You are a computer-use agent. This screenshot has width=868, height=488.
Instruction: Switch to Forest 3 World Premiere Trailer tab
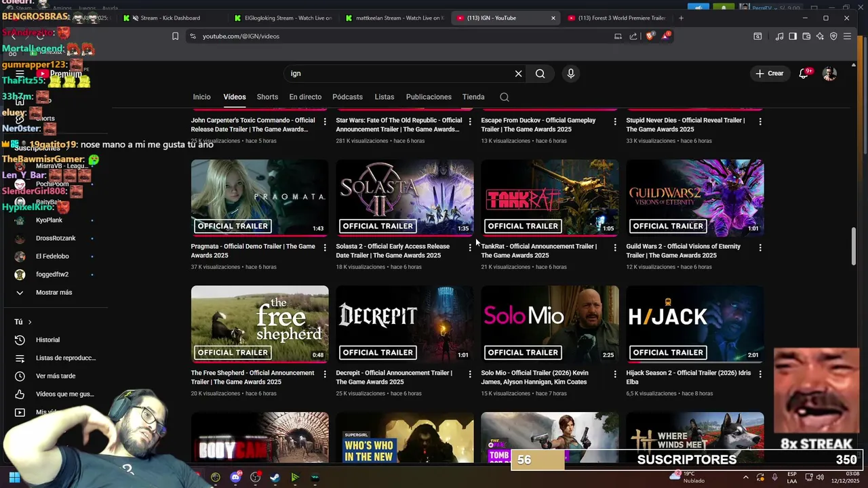[616, 18]
